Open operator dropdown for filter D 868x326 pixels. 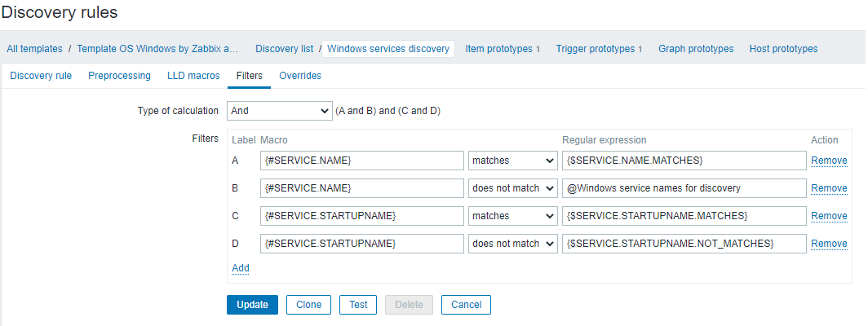(x=512, y=244)
